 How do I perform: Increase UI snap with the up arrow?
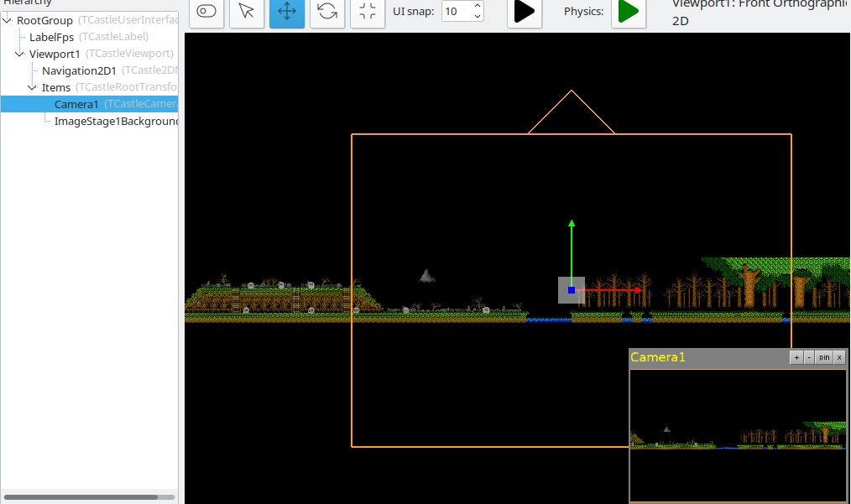click(478, 6)
